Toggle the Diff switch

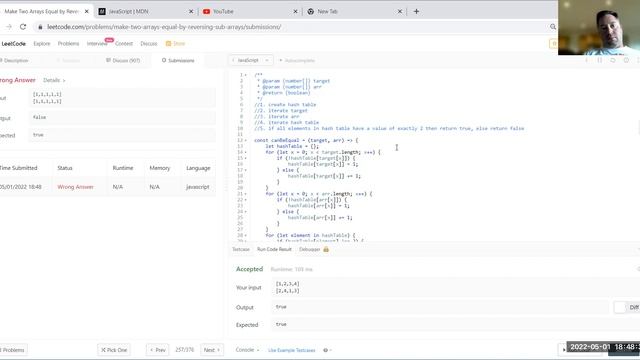620,307
